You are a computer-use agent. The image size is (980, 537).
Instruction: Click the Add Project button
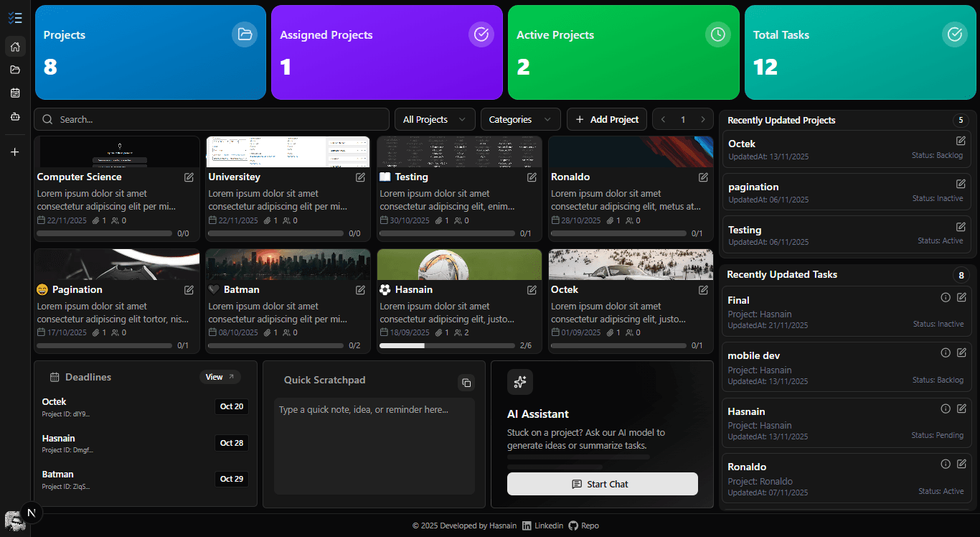606,118
